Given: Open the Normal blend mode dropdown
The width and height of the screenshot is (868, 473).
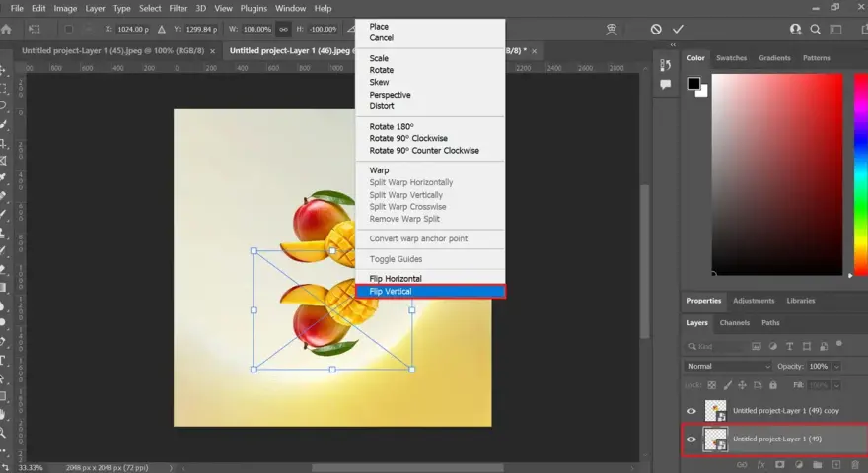Looking at the screenshot, I should pos(728,367).
